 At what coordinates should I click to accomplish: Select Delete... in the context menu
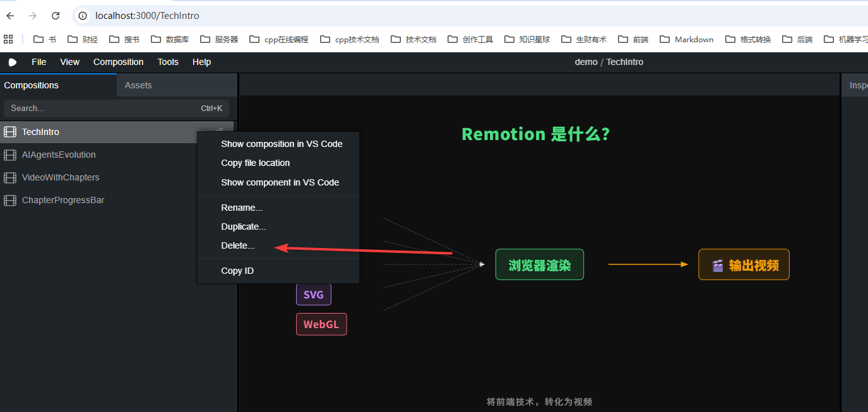(x=278, y=245)
